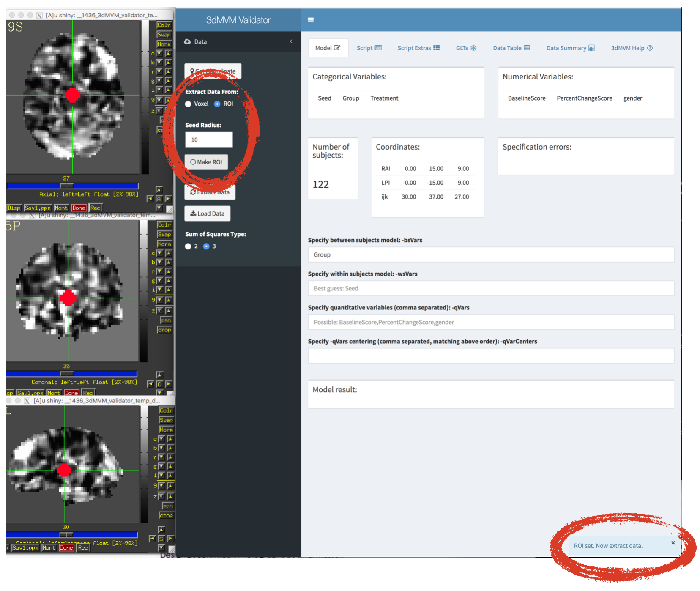Click Swap in the Coronal viewer

[164, 235]
